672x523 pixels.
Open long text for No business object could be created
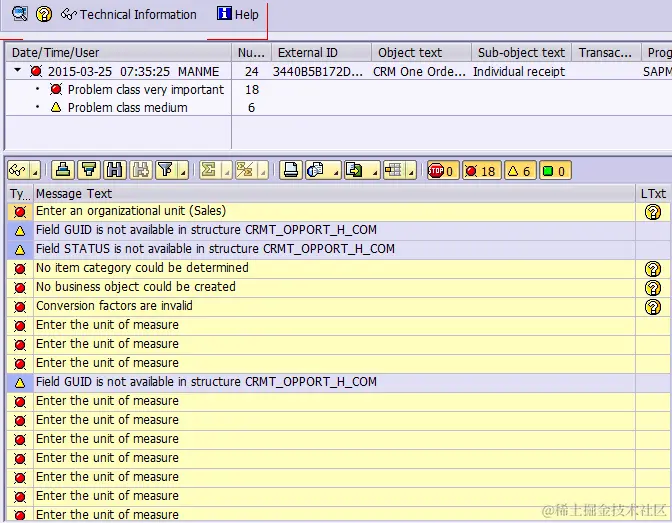click(x=653, y=288)
